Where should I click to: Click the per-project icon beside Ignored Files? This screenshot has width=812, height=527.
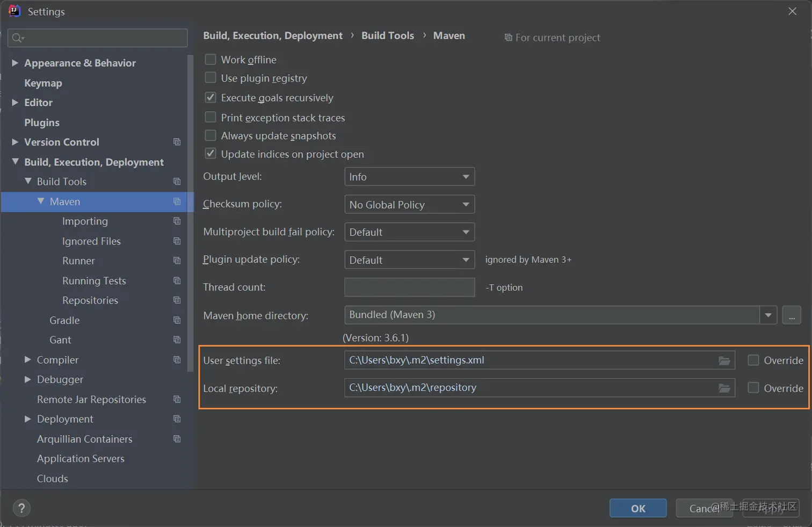pyautogui.click(x=177, y=241)
